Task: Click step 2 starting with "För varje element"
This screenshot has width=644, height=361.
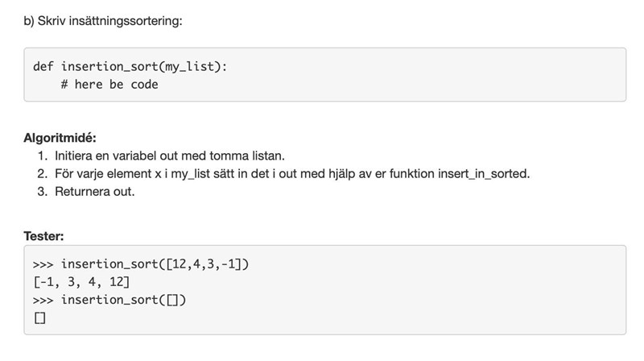Action: click(x=291, y=173)
